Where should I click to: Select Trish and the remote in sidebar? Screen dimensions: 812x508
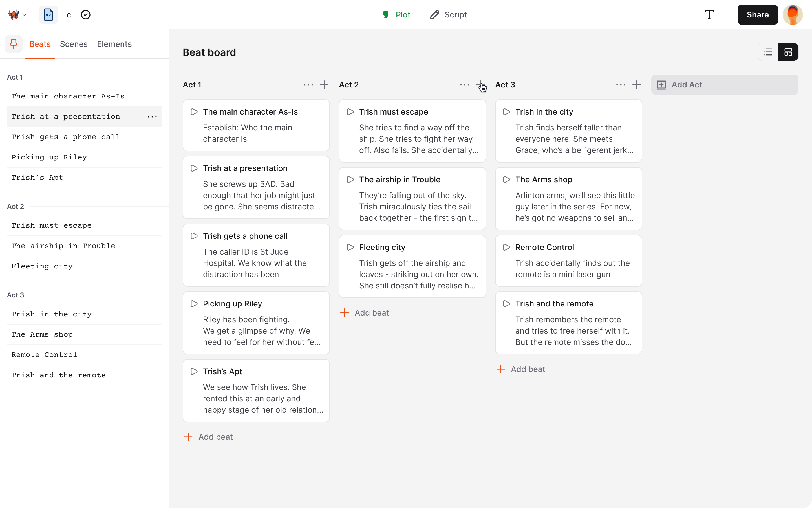click(x=85, y=375)
